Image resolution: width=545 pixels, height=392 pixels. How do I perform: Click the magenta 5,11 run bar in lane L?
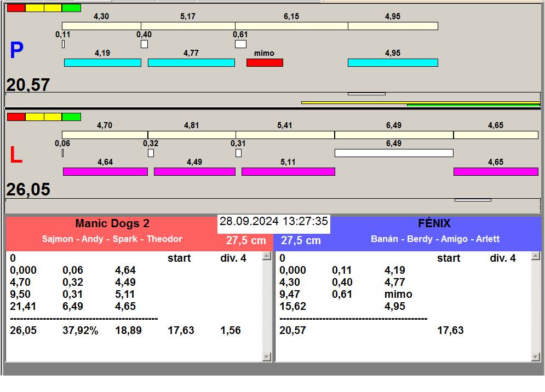tap(288, 172)
